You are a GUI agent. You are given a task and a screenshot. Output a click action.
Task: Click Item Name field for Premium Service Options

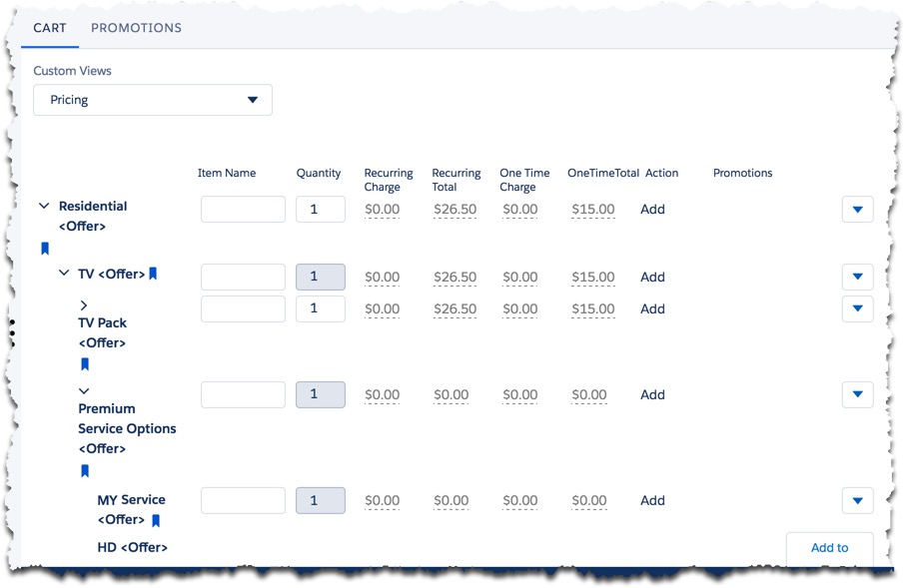click(x=243, y=394)
